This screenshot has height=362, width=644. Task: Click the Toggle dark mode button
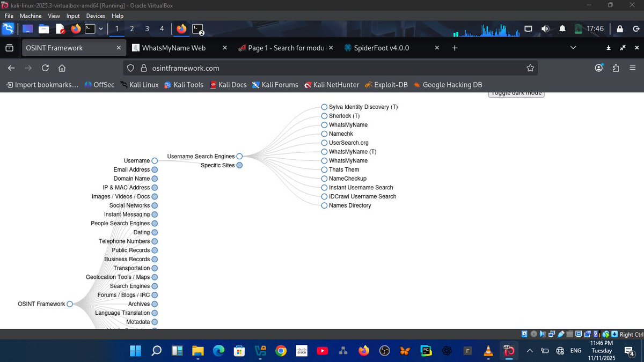516,93
